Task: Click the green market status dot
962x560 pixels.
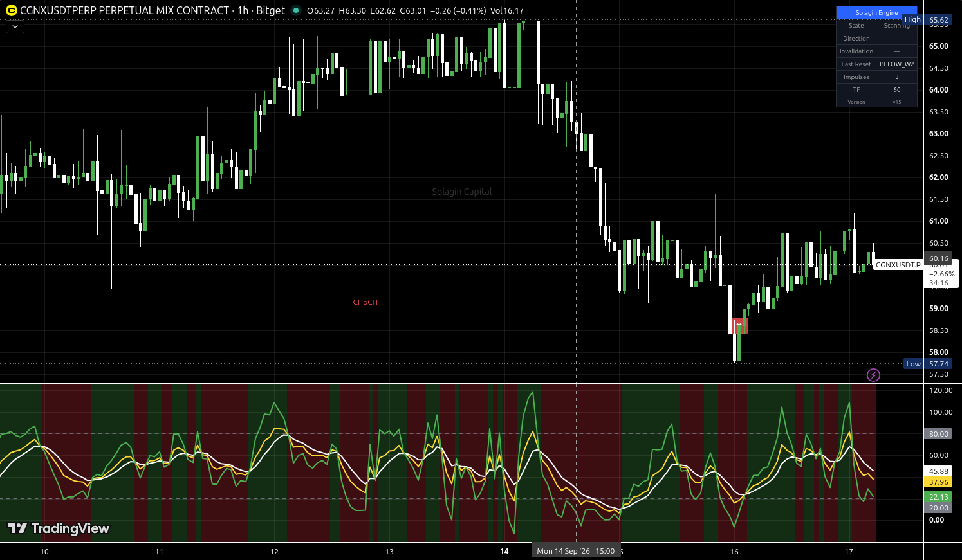Action: click(x=296, y=10)
